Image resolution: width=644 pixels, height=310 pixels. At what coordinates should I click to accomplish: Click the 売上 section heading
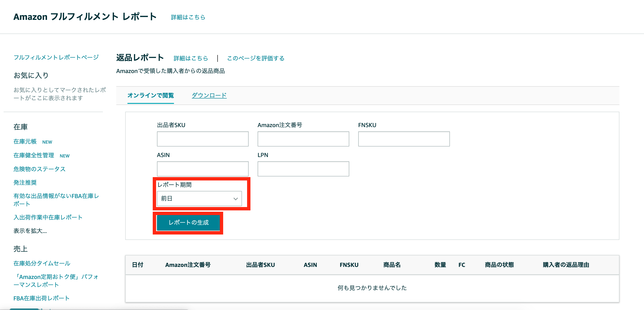tap(21, 249)
